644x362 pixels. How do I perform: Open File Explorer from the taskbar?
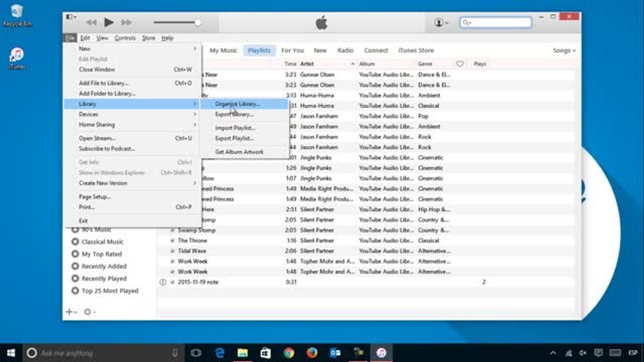pyautogui.click(x=243, y=353)
